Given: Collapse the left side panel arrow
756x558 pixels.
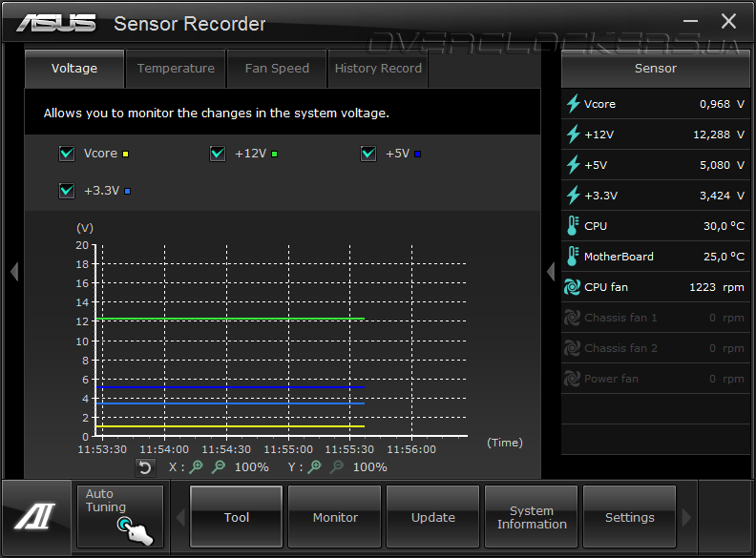Looking at the screenshot, I should coord(14,272).
